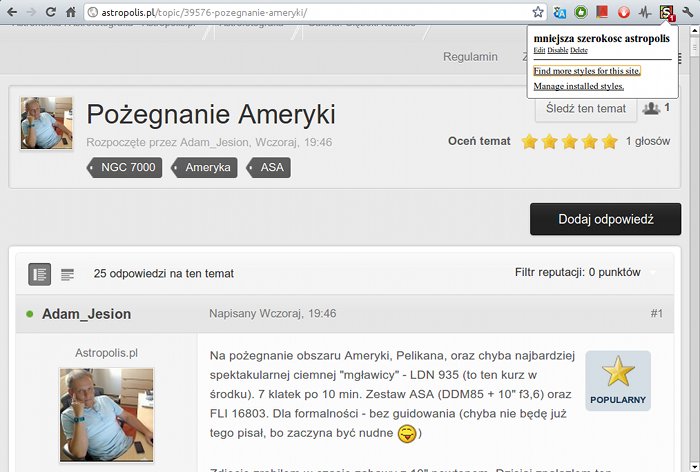
Task: Click the red square extension icon
Action: click(x=602, y=12)
